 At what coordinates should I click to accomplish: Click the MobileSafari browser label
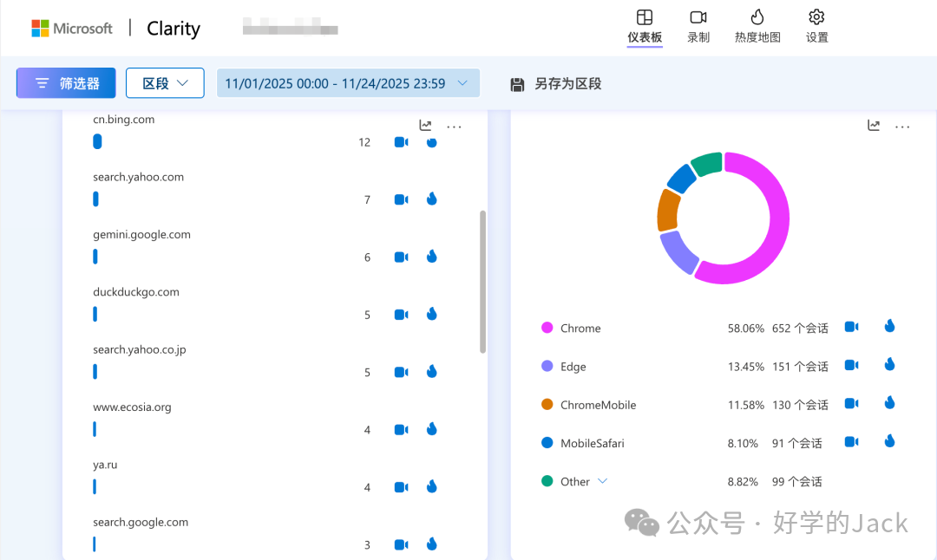click(x=593, y=443)
